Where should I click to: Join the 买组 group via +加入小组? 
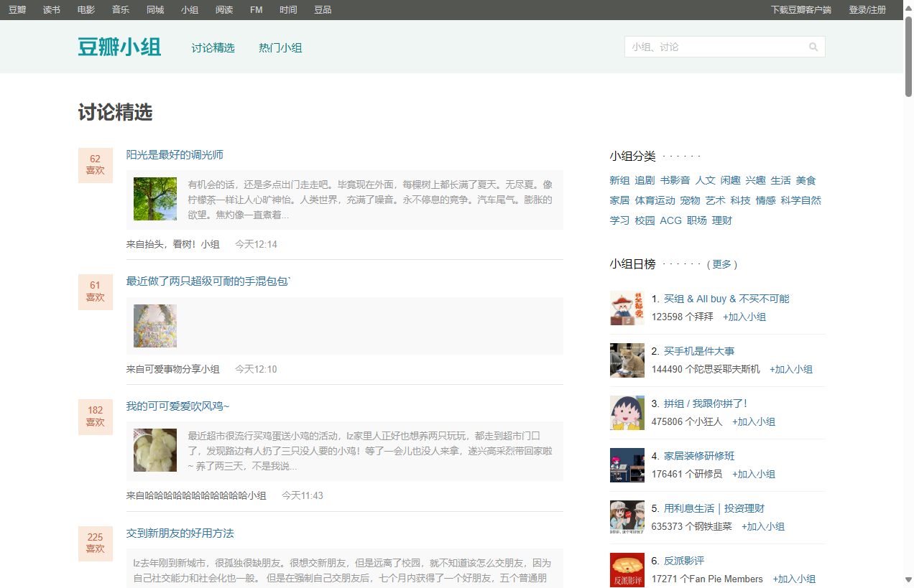744,317
